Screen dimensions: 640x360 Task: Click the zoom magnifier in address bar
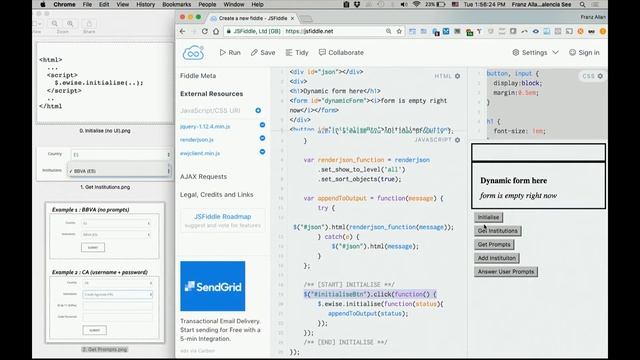389,31
